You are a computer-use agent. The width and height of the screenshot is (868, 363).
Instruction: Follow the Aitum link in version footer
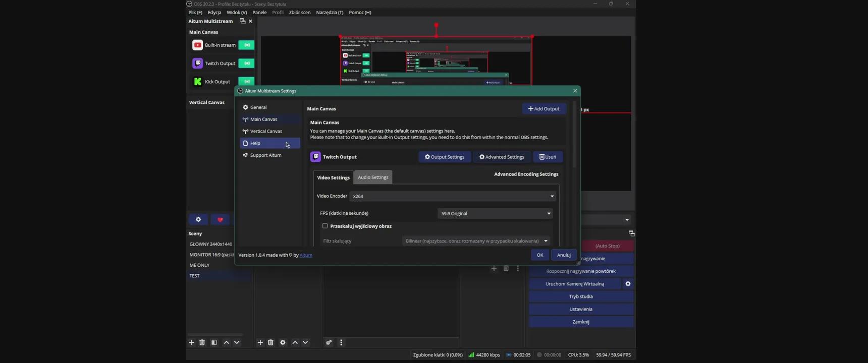306,255
